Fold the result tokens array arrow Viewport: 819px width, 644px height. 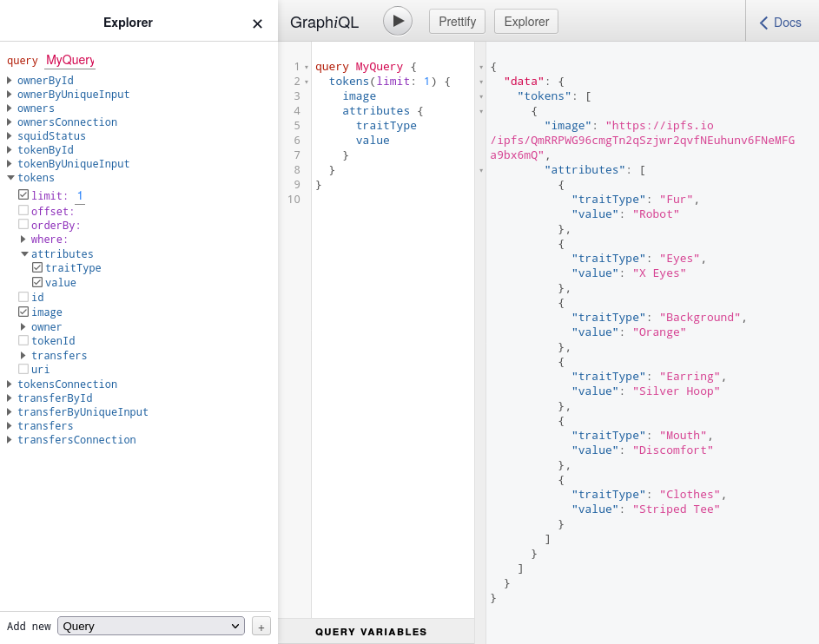481,96
